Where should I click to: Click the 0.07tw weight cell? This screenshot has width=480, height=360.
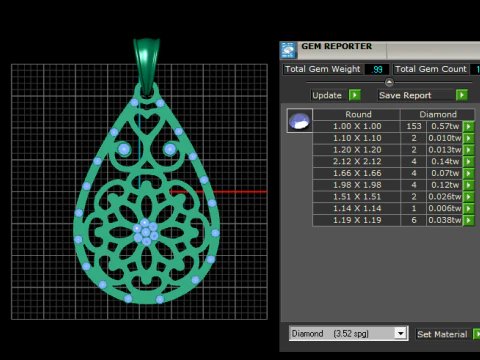[x=445, y=173]
